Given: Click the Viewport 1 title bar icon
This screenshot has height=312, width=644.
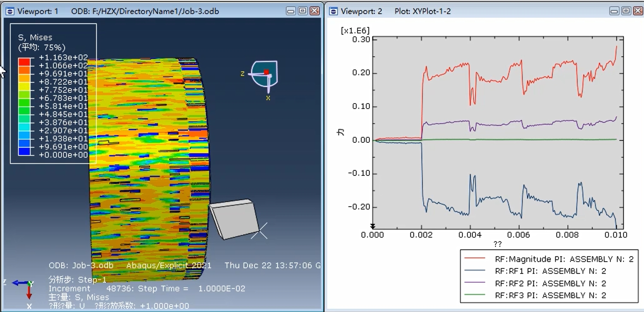Looking at the screenshot, I should 10,11.
